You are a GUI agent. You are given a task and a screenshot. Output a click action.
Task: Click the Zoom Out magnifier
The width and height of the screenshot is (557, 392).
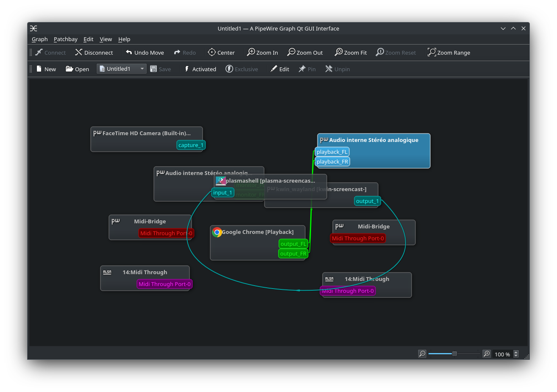[291, 52]
